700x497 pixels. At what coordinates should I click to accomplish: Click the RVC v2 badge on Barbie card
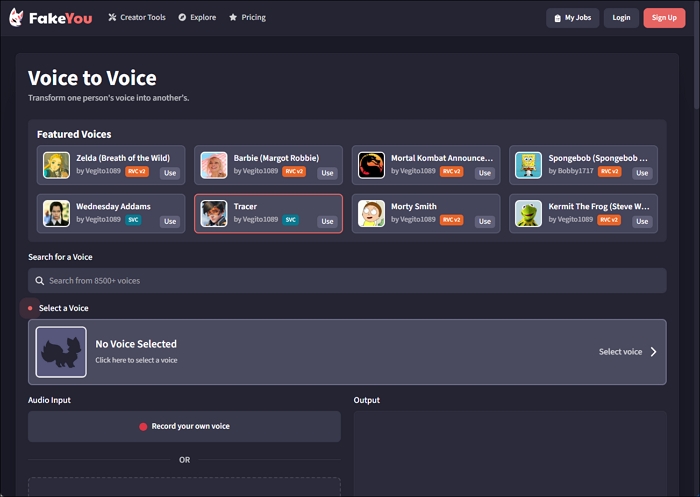[294, 171]
